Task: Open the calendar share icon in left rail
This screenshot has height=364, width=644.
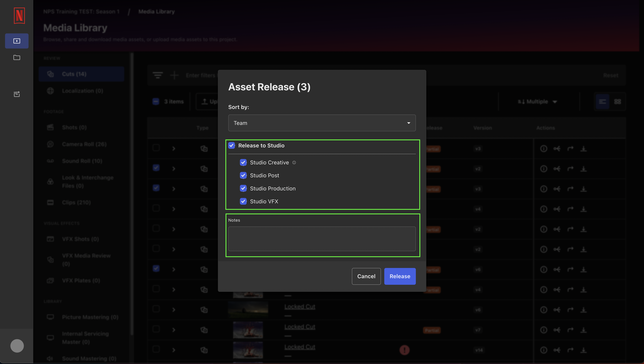Action: (x=17, y=94)
